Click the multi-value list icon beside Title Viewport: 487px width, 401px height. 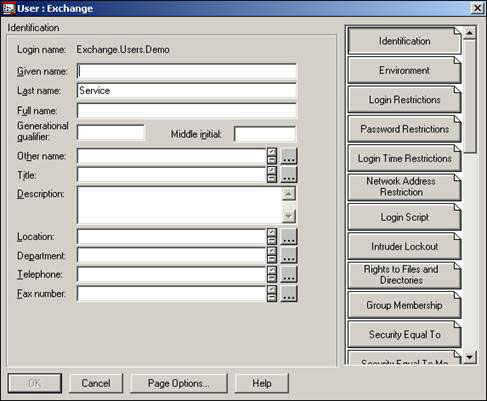[272, 175]
